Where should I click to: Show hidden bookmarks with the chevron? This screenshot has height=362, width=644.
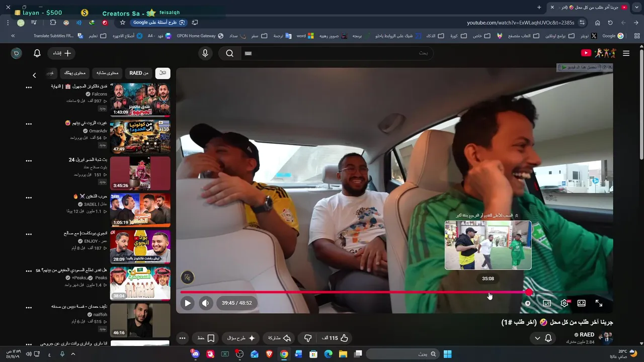(x=13, y=36)
